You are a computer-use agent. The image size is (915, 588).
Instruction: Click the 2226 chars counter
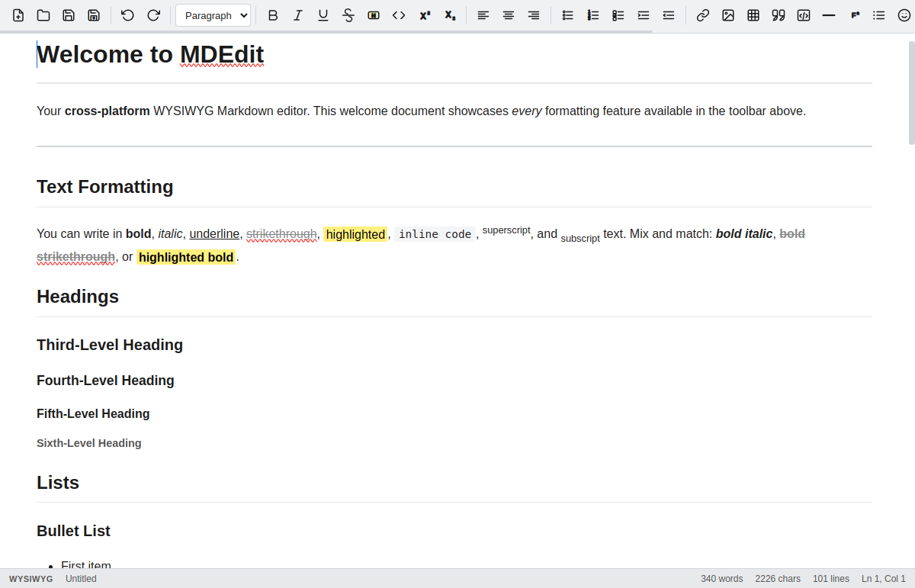click(778, 579)
